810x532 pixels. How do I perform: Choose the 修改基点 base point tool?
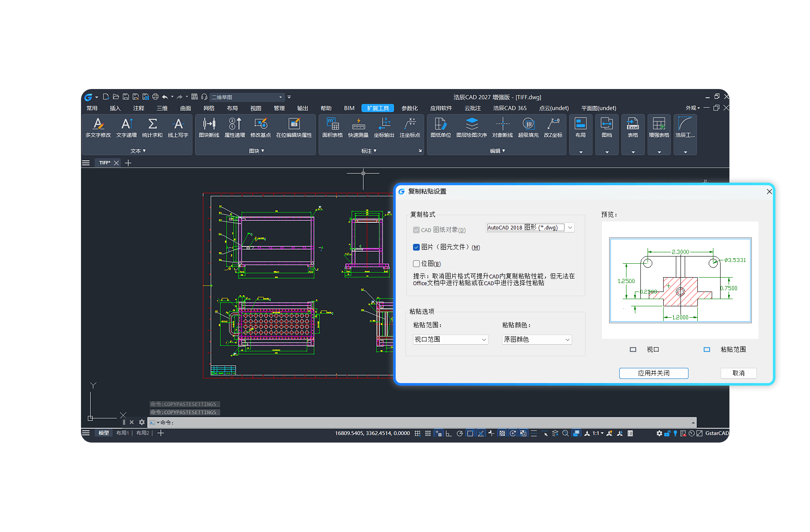click(x=260, y=127)
